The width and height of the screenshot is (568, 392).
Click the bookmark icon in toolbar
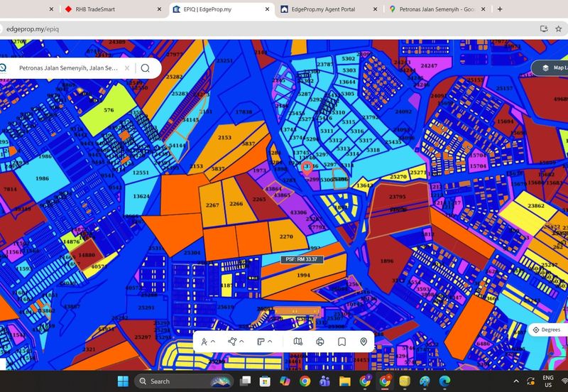342,342
